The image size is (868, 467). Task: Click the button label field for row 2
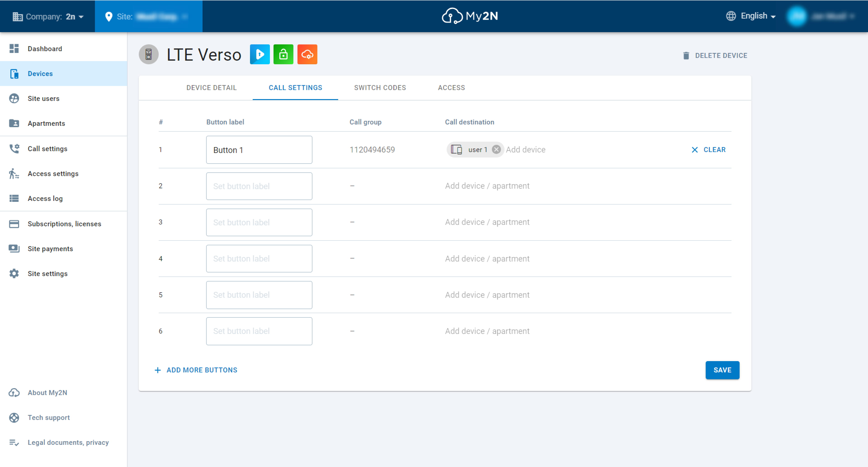click(259, 186)
